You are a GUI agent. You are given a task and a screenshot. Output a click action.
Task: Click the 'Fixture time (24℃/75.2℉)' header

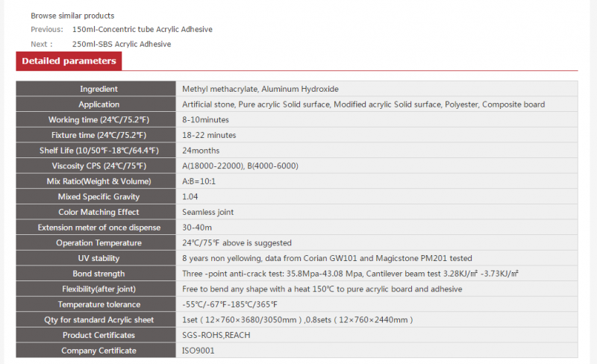(96, 135)
